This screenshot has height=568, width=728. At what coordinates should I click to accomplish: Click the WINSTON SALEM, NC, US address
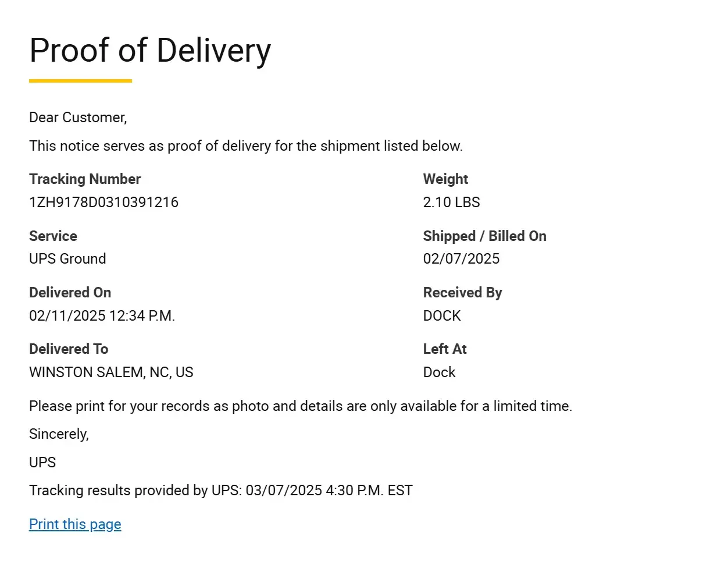click(x=111, y=372)
